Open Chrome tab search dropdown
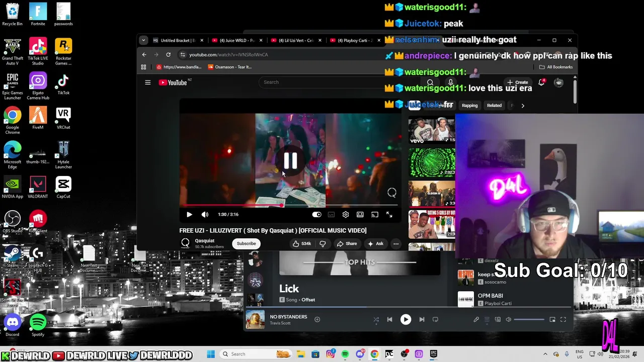This screenshot has width=644, height=362. pos(143,40)
